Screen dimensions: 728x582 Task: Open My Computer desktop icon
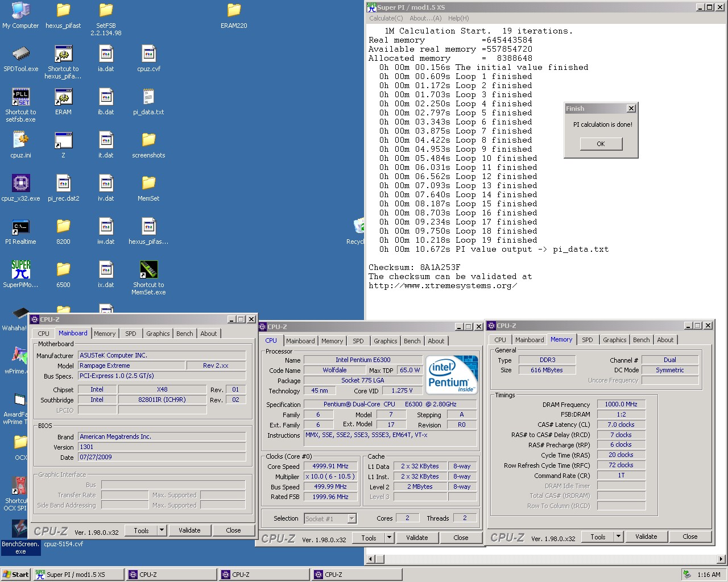click(20, 16)
